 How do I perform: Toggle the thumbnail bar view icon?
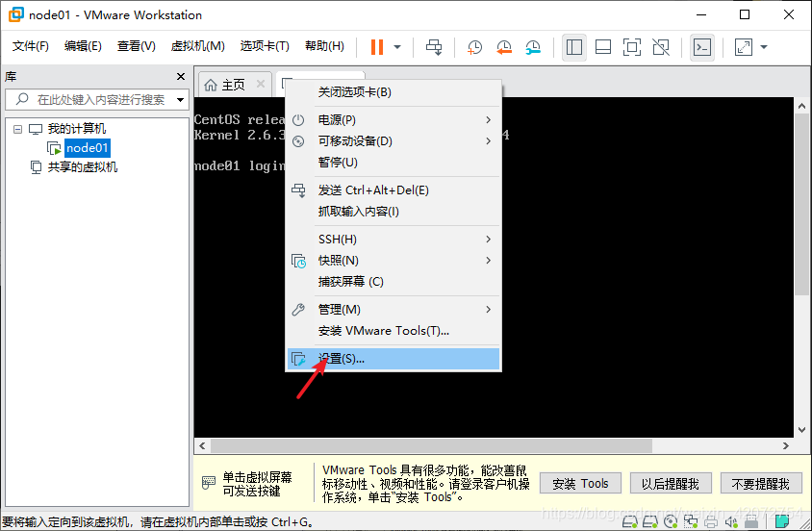click(x=603, y=47)
